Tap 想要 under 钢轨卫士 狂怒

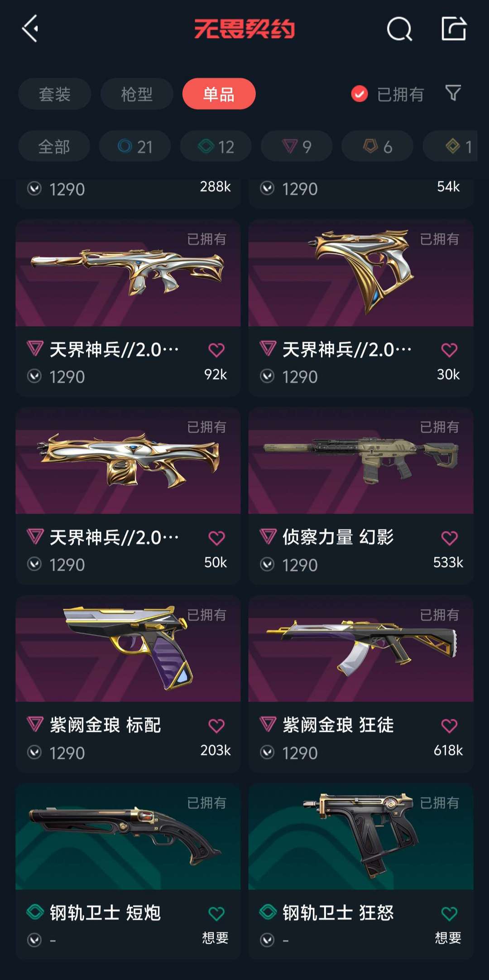tap(448, 937)
